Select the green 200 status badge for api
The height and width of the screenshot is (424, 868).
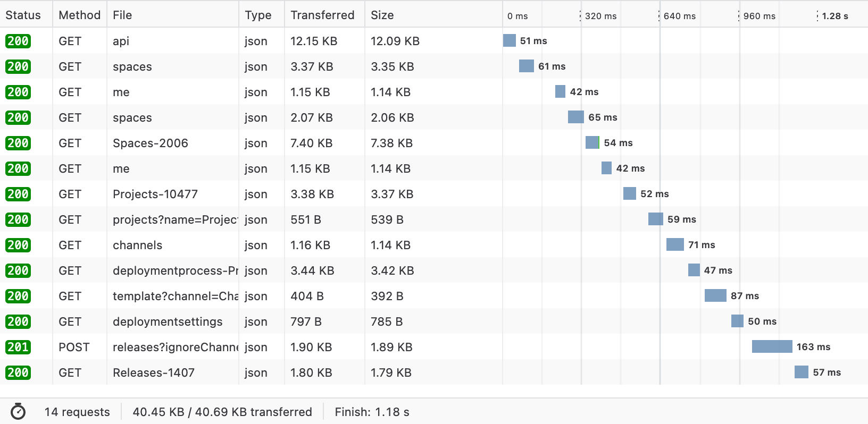tap(18, 41)
